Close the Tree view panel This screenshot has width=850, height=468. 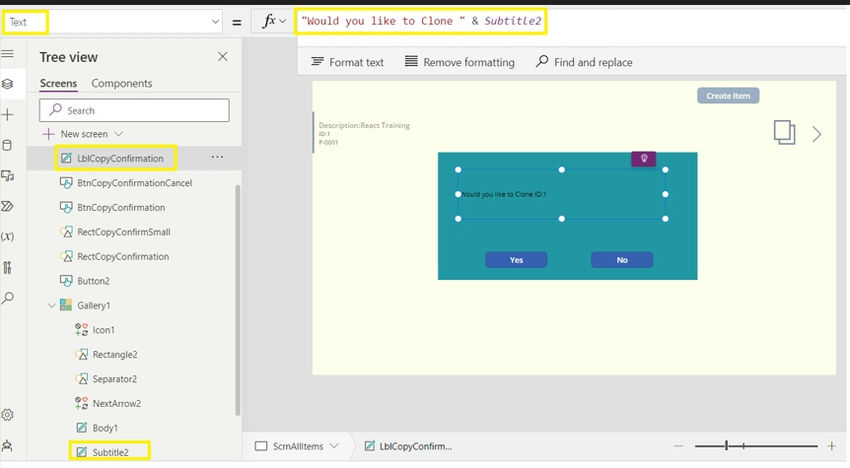pyautogui.click(x=222, y=56)
